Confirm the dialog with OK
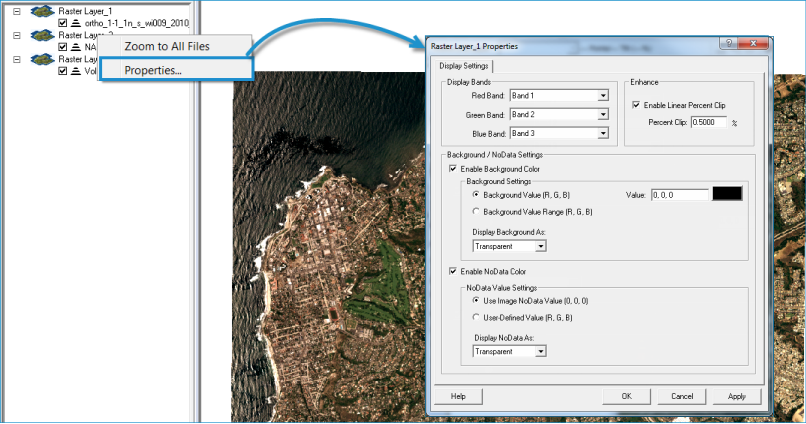 [x=626, y=396]
